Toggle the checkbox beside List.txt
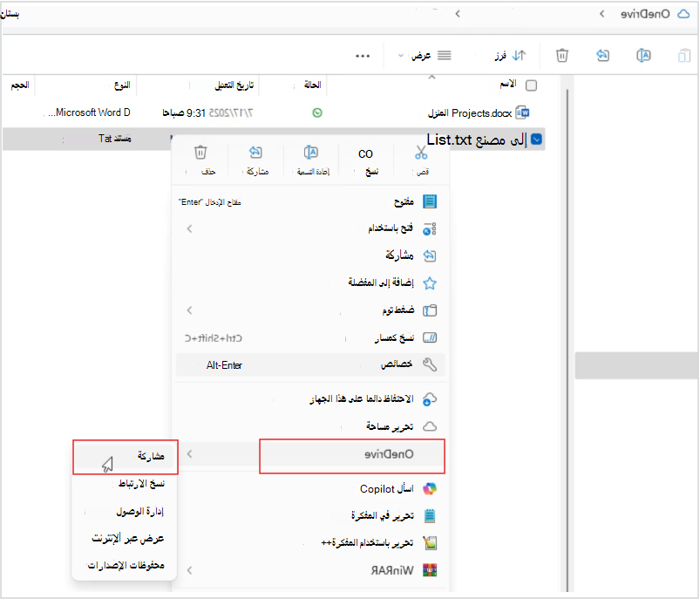 [536, 140]
